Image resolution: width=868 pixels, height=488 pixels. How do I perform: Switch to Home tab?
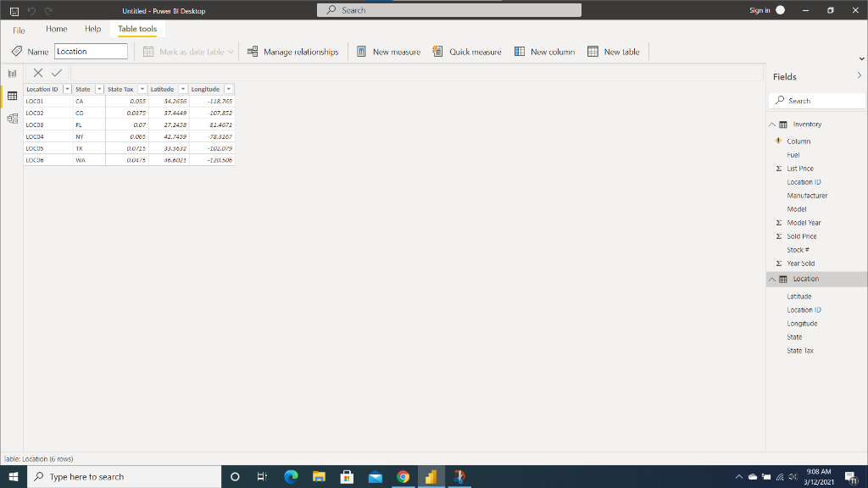(57, 29)
